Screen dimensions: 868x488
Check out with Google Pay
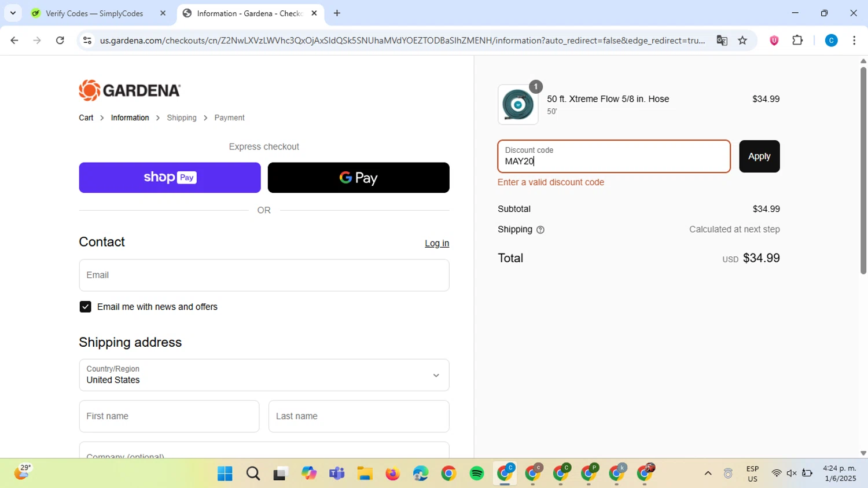358,178
